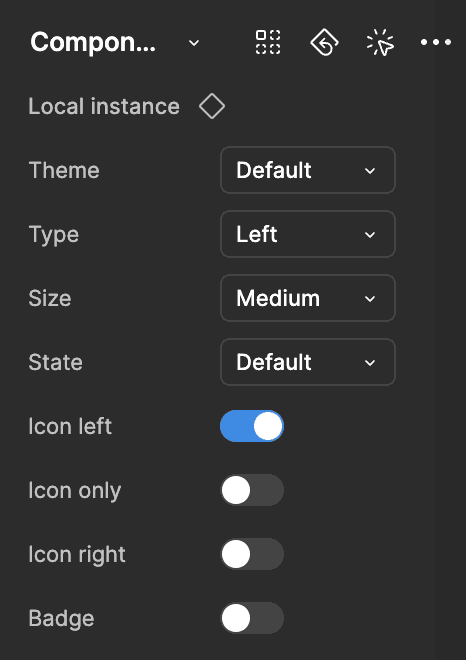This screenshot has height=660, width=466.
Task: Disable the Icon left toggle
Action: [252, 426]
